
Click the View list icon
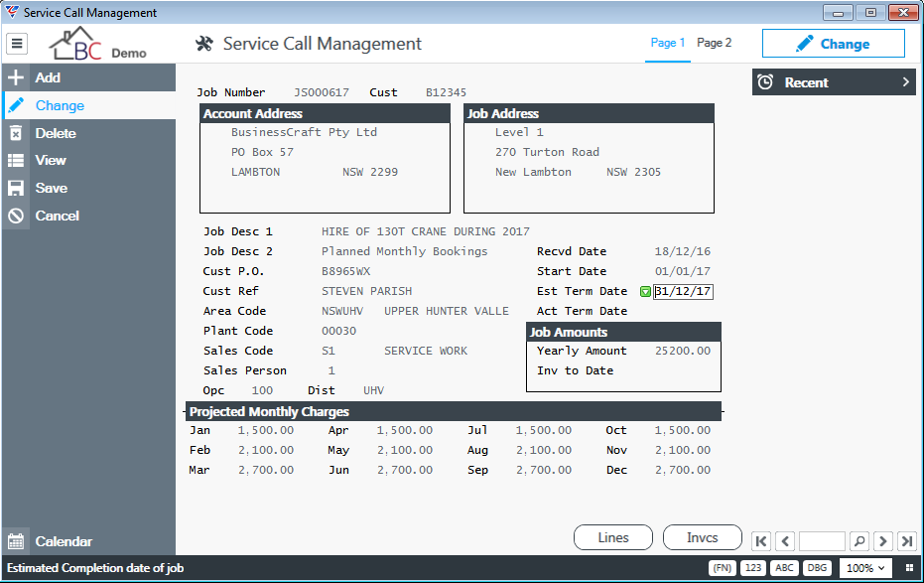click(x=16, y=160)
